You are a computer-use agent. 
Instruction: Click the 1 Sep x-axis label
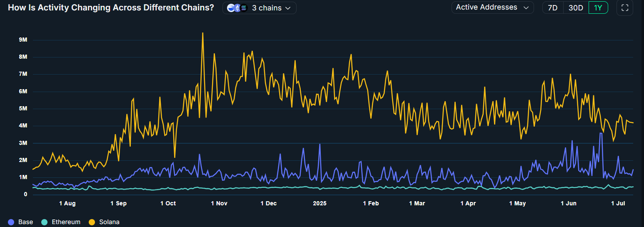(x=118, y=204)
